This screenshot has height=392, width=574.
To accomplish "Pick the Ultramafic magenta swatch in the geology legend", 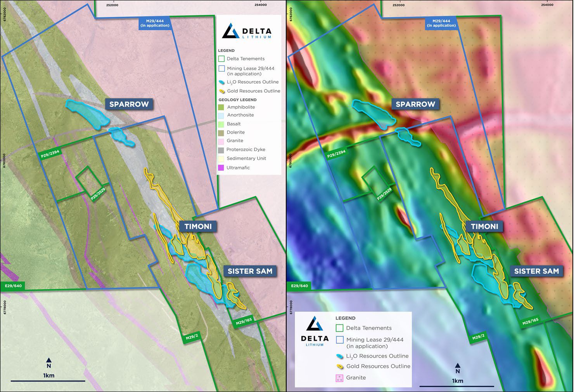I will click(x=221, y=168).
